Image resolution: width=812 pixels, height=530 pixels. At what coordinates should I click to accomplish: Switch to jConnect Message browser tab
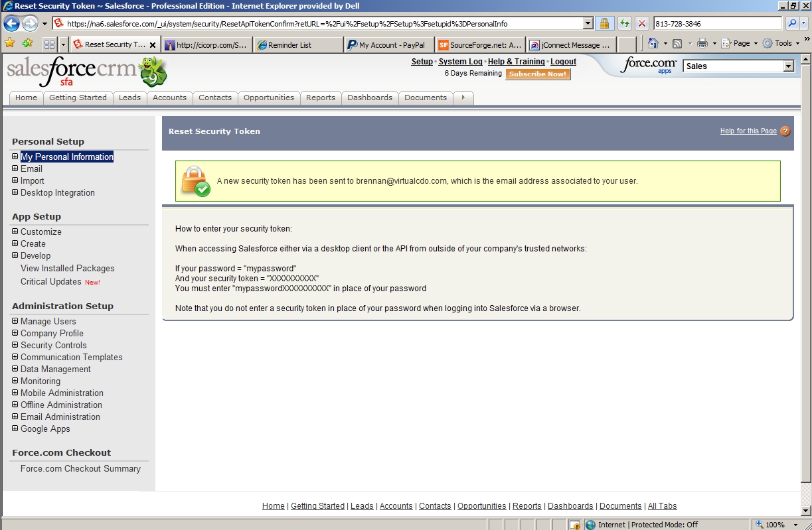[571, 45]
